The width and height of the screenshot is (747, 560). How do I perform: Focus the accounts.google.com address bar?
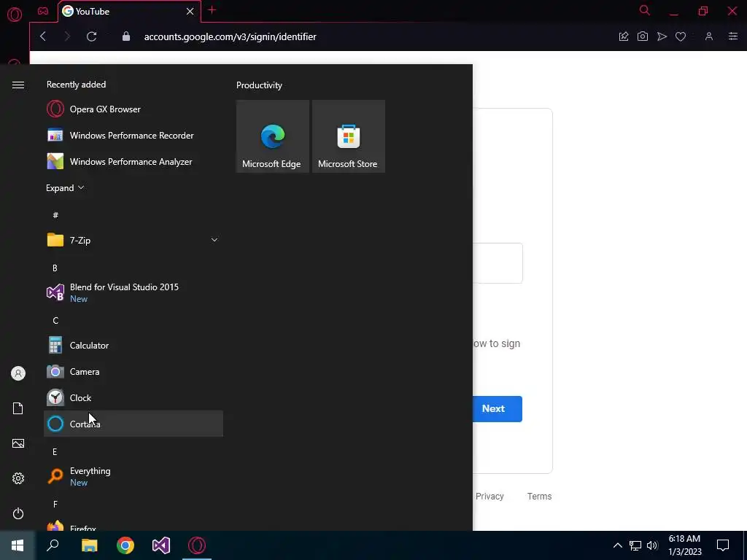tap(230, 36)
